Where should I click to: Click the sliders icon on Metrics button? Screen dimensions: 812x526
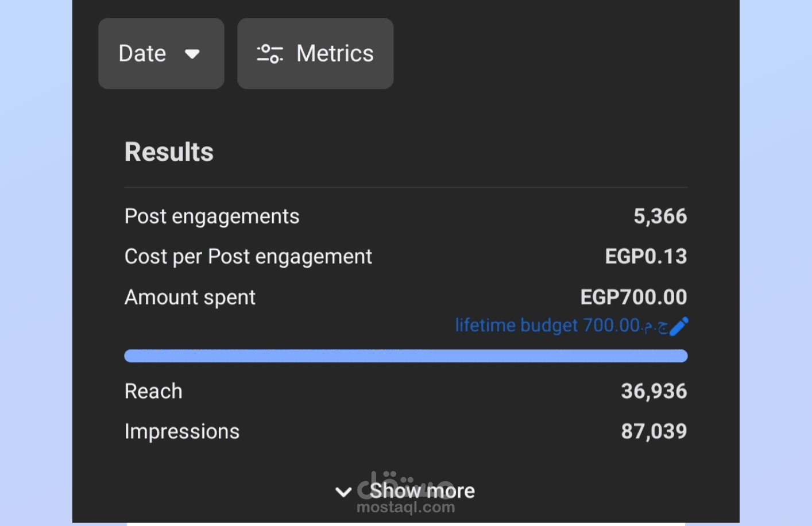click(270, 54)
